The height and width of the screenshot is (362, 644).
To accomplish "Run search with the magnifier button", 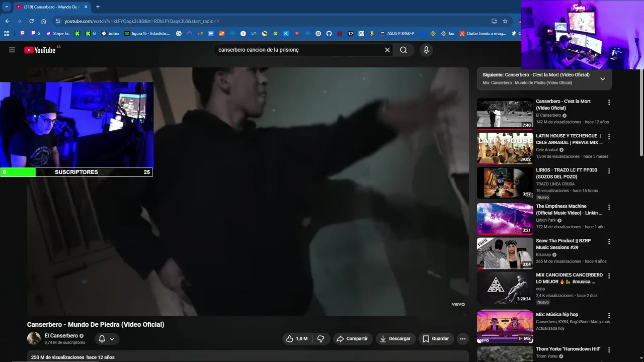I will point(404,50).
